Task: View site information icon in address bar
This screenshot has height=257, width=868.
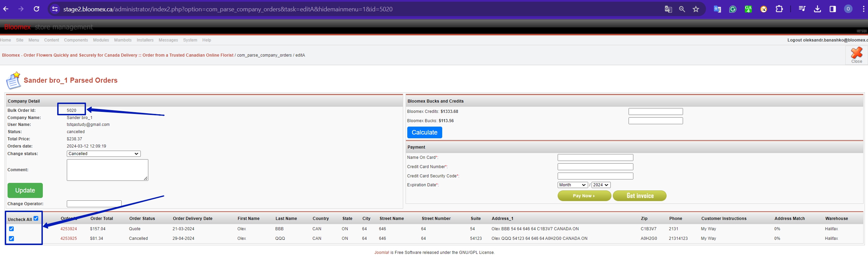Action: (x=55, y=9)
